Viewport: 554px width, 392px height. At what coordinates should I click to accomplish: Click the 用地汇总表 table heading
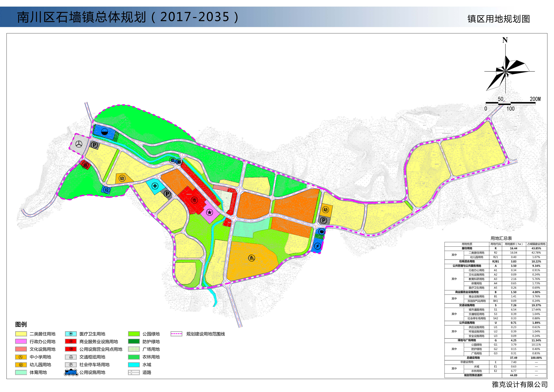(x=501, y=238)
